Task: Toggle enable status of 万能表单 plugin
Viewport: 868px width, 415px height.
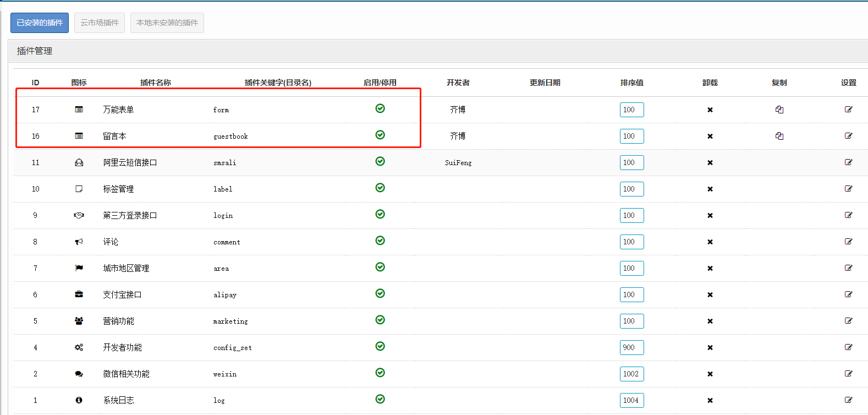Action: (x=380, y=108)
